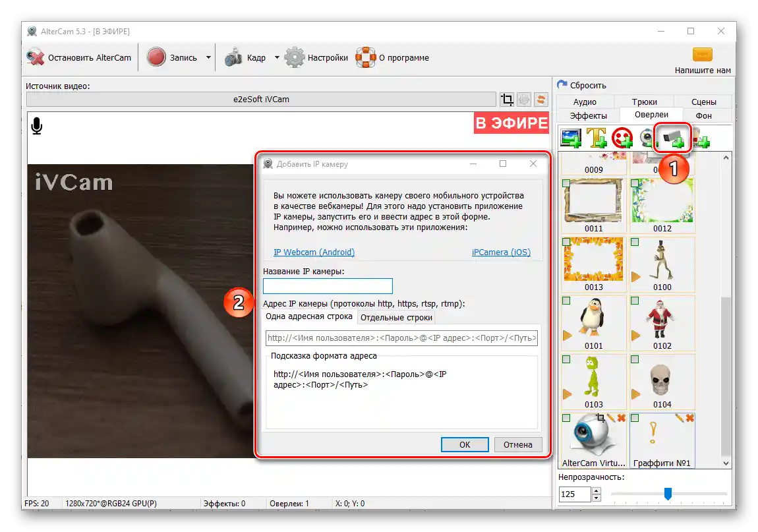Viewport: 758px width, 532px height.
Task: Play the frog 0100 animation preview arrow
Action: (x=635, y=277)
